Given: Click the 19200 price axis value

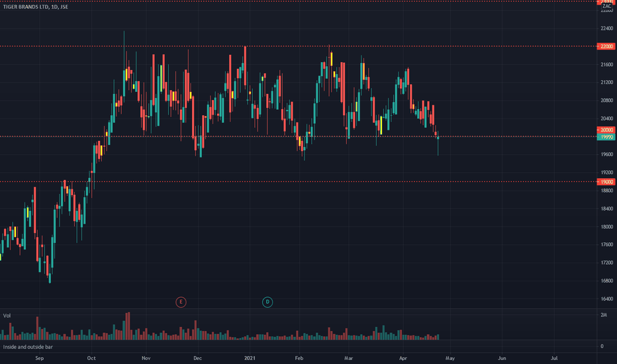Looking at the screenshot, I should (x=607, y=172).
